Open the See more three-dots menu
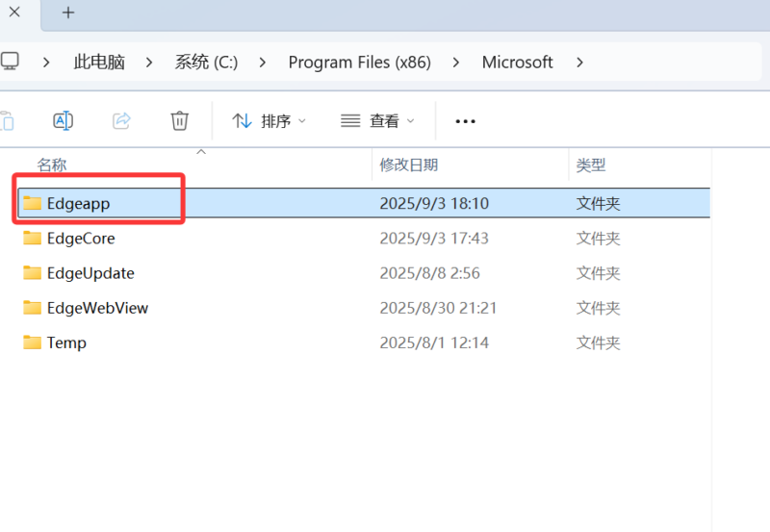The width and height of the screenshot is (770, 532). 465,121
